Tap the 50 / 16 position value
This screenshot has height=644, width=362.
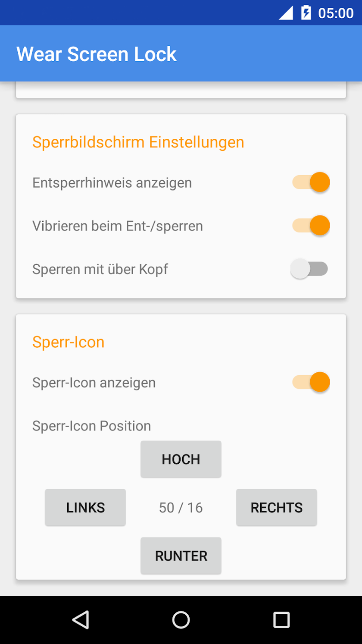[x=181, y=508]
